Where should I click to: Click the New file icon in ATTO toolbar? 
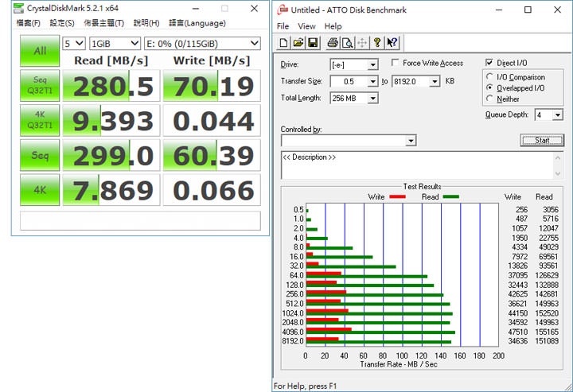click(x=283, y=42)
